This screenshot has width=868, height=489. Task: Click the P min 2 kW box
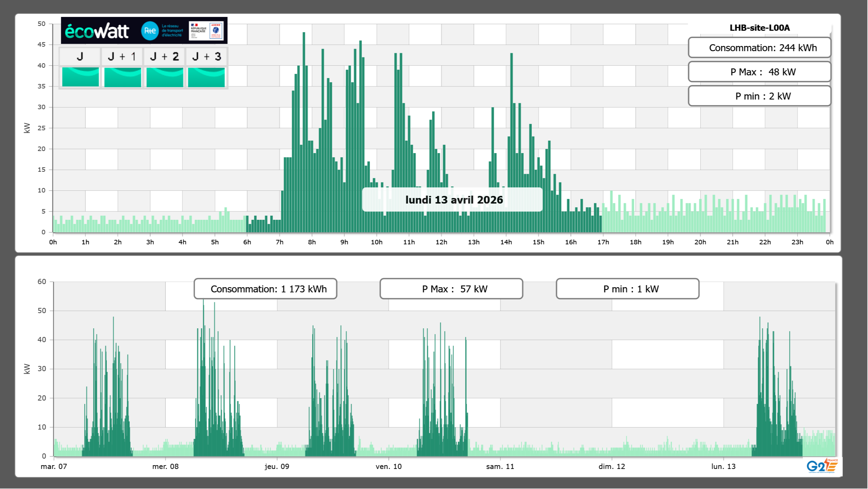[x=759, y=96]
